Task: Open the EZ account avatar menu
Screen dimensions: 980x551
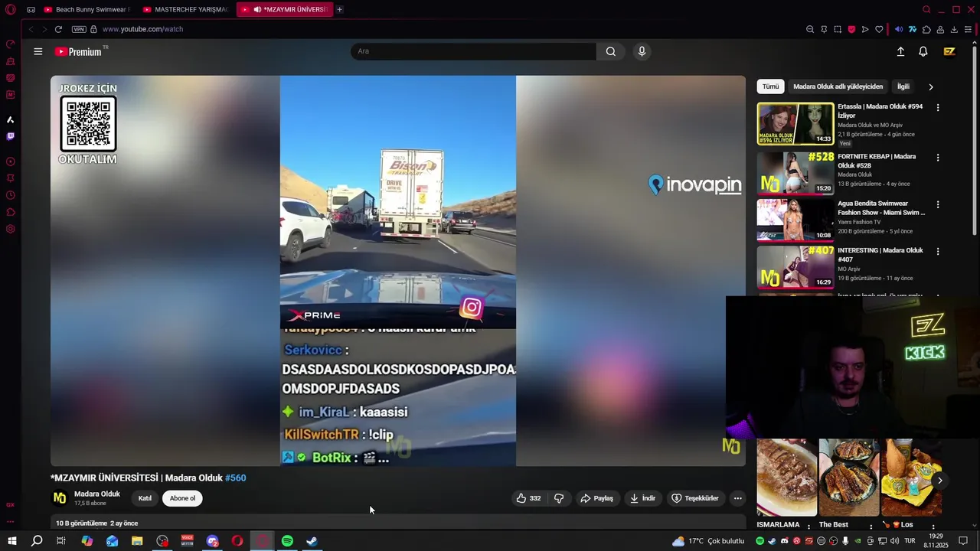Action: [949, 51]
